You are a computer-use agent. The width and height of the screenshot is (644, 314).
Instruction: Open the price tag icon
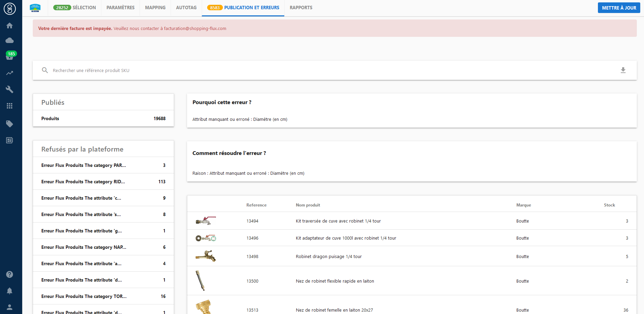10,124
